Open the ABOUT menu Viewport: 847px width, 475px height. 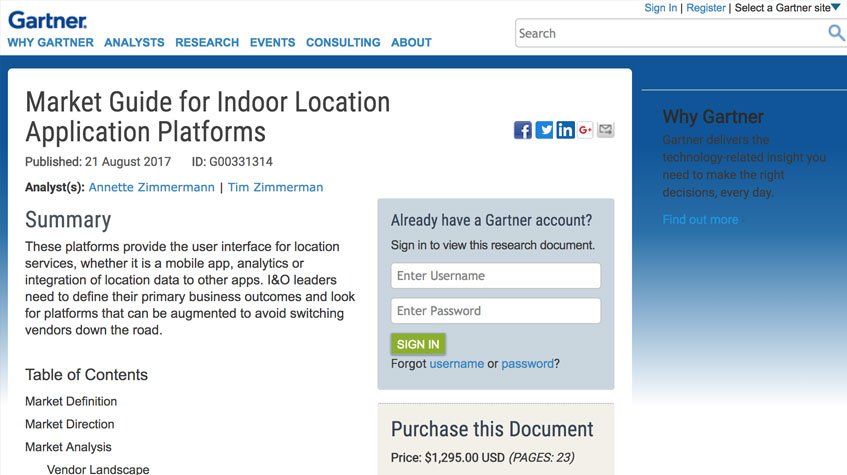click(x=411, y=42)
